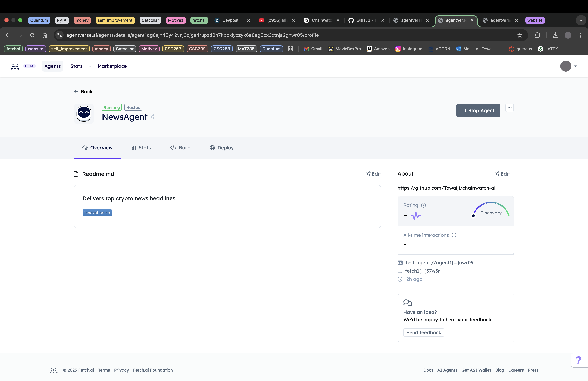Click the Discovery rating gauge
588x381 pixels.
[x=491, y=210]
